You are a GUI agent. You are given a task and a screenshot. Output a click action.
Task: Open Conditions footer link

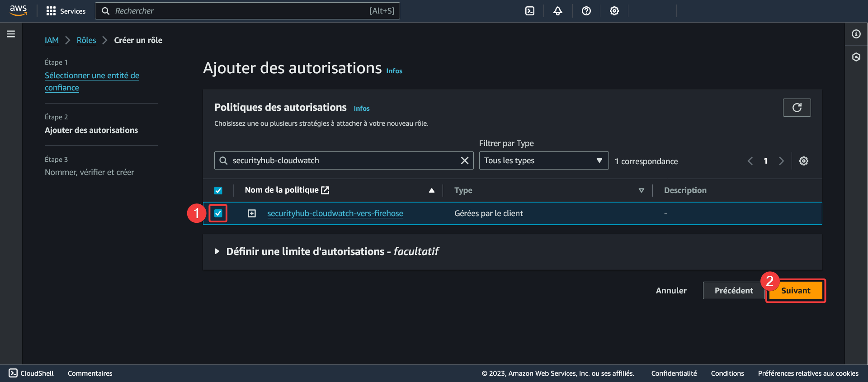pyautogui.click(x=727, y=373)
